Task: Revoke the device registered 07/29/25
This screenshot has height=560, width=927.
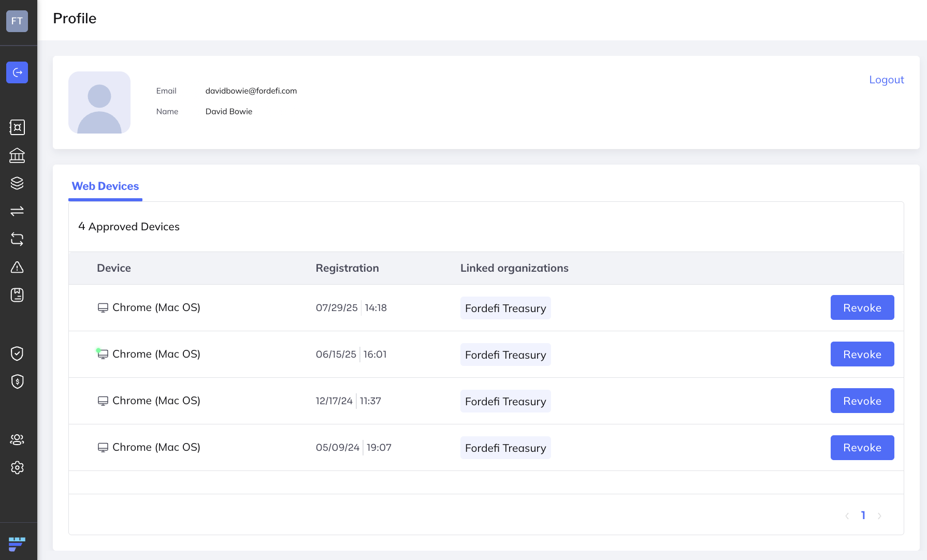Action: point(862,308)
